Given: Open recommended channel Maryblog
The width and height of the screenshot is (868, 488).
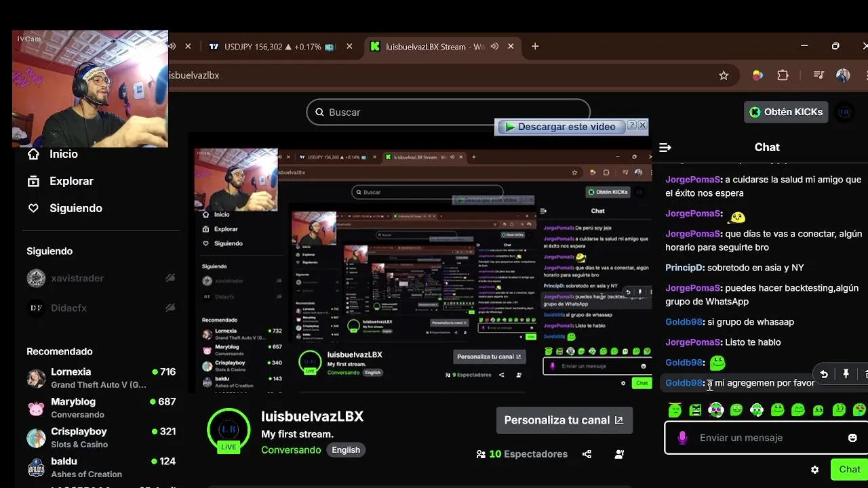Looking at the screenshot, I should (x=102, y=407).
